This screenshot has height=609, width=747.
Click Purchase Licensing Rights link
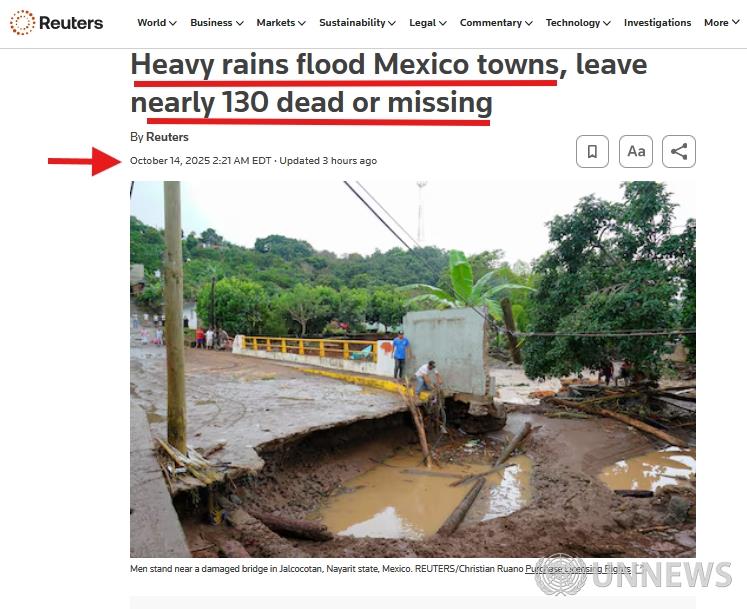tap(578, 568)
